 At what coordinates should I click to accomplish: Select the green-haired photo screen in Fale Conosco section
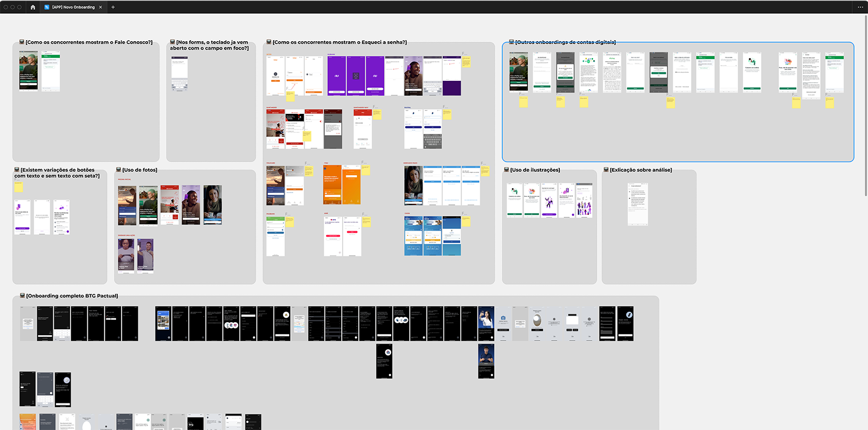tap(29, 71)
